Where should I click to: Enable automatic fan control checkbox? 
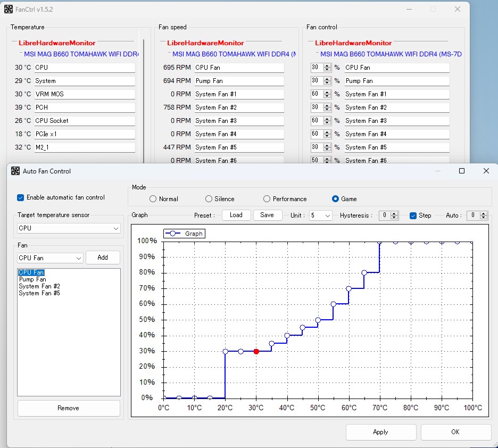click(20, 197)
